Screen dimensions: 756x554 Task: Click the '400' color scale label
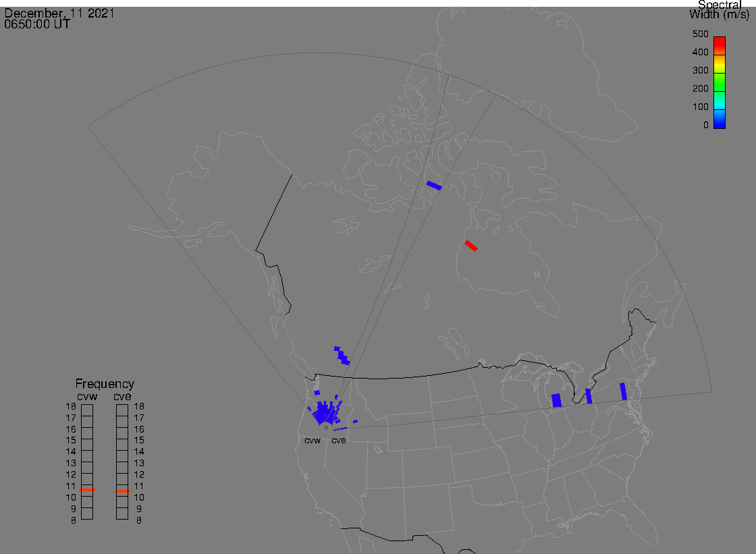(x=701, y=52)
